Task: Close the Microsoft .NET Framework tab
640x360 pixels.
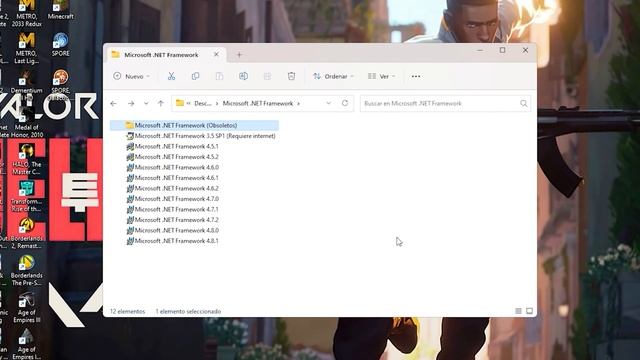Action: 216,54
